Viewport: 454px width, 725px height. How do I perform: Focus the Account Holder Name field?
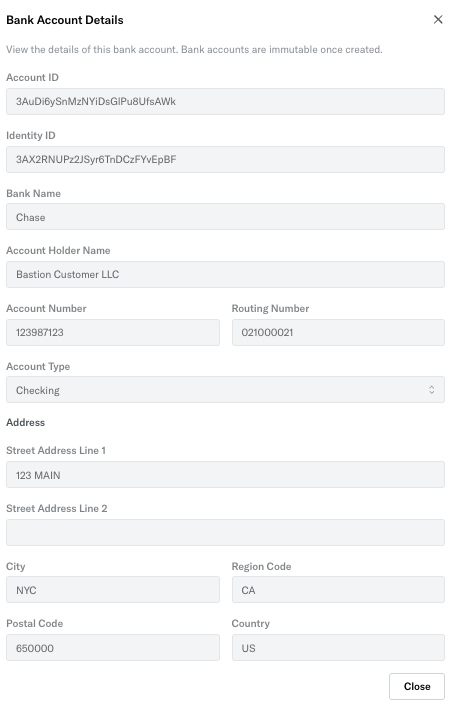tap(225, 275)
